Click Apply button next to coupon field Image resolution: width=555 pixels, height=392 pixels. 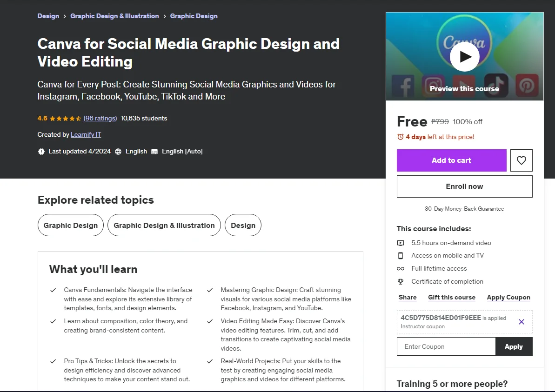[x=514, y=347]
